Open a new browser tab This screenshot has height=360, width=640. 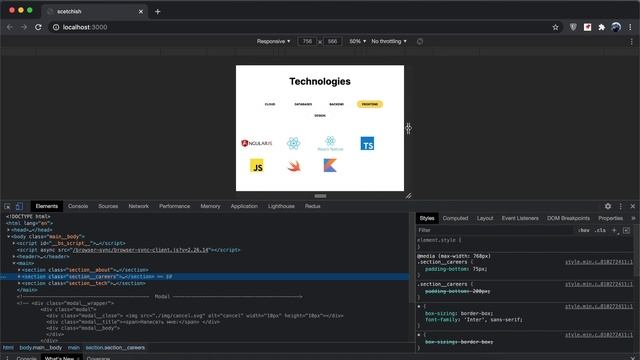click(x=158, y=12)
